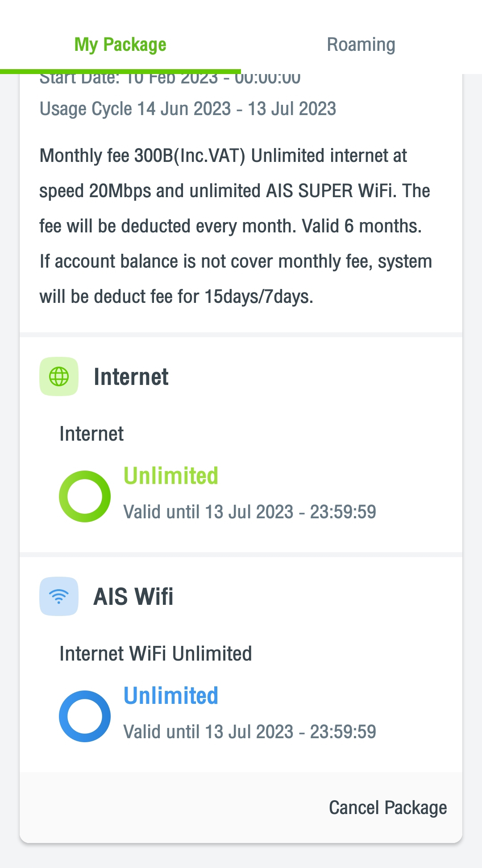This screenshot has width=482, height=868.
Task: Tap the green globe Internet icon
Action: click(x=59, y=376)
